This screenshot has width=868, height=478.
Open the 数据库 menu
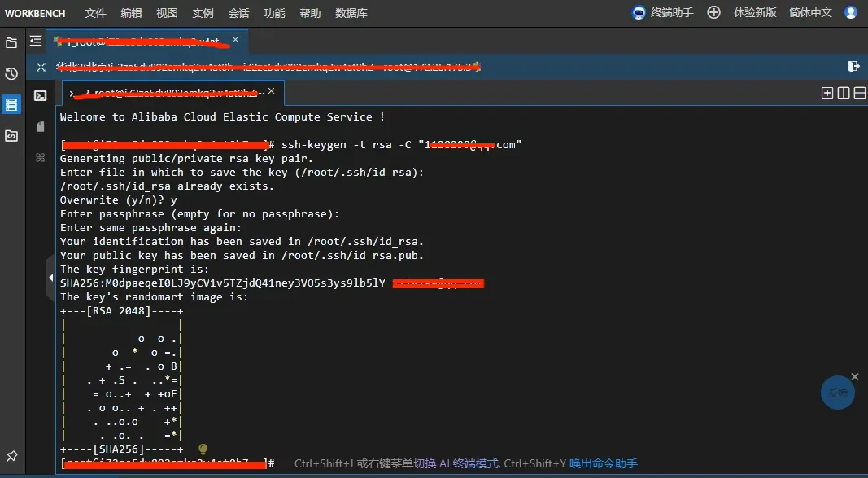(351, 13)
